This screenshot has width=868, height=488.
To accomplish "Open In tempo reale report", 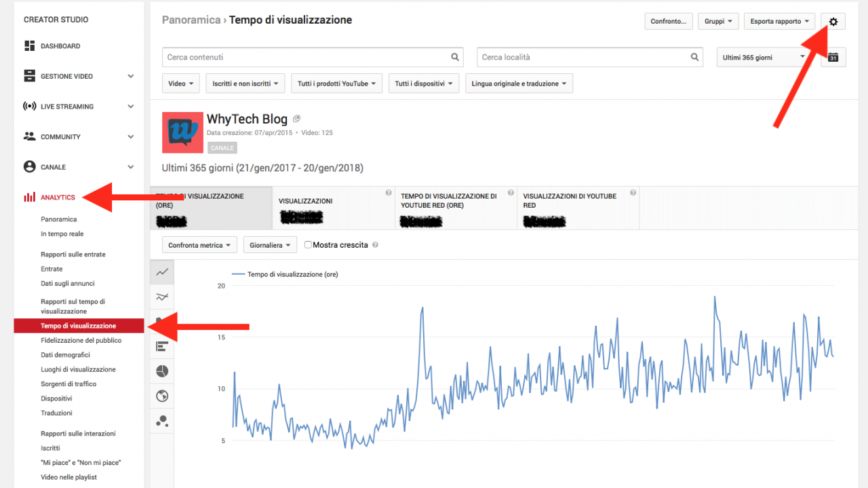I will pos(62,234).
